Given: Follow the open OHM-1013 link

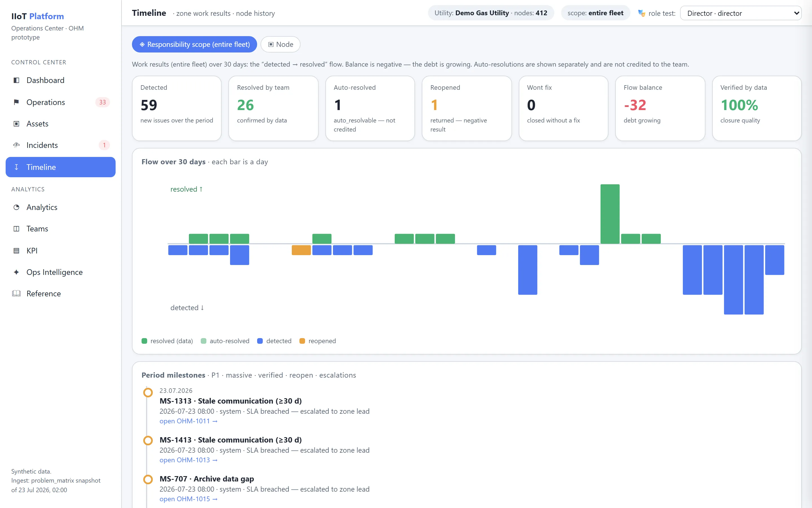Looking at the screenshot, I should coord(188,460).
